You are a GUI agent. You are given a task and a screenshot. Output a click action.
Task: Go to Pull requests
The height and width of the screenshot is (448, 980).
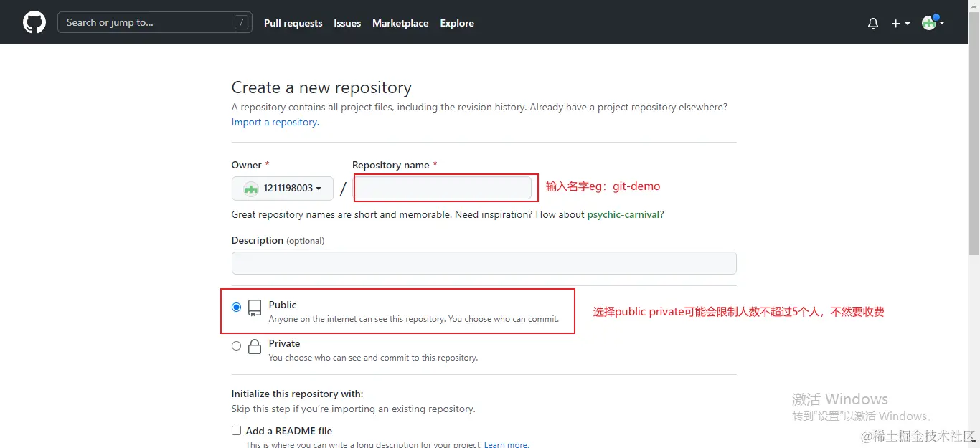coord(293,23)
